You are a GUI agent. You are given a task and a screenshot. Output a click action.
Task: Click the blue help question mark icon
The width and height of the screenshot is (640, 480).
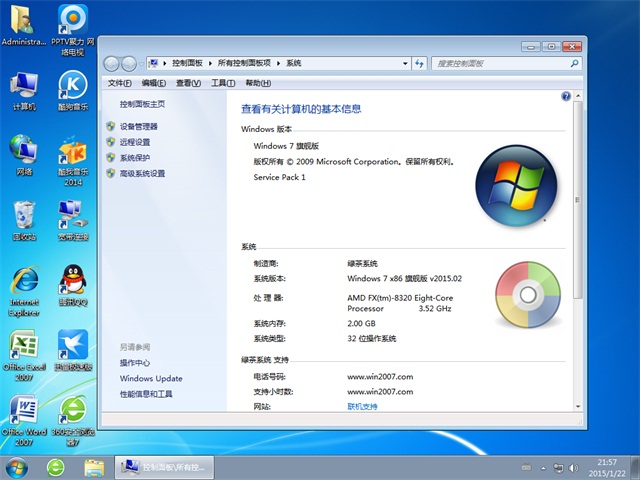point(566,97)
